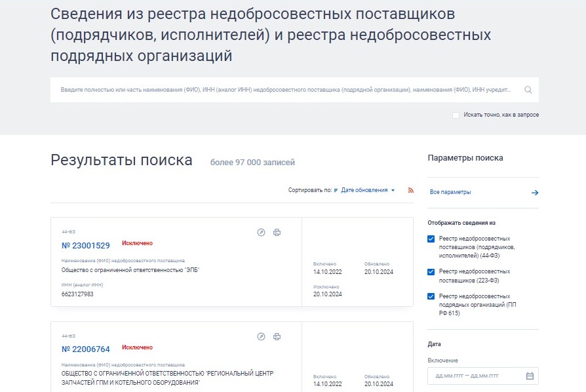Viewport: 586px width, 392px height.
Task: Click the supplier name ЭПБ text
Action: point(130,270)
